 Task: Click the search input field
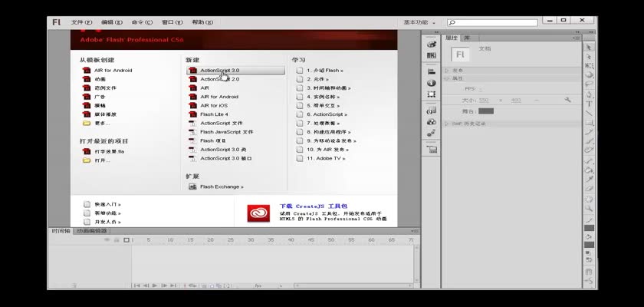point(492,22)
